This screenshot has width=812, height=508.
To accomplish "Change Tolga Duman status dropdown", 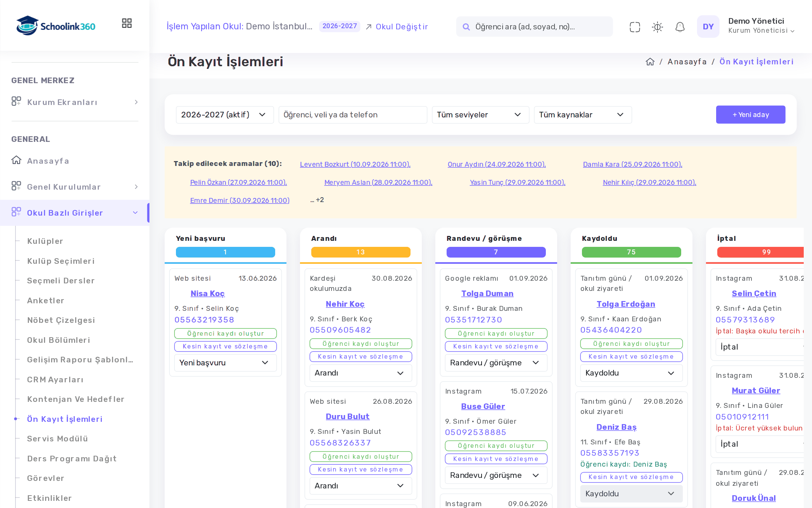I will (496, 363).
